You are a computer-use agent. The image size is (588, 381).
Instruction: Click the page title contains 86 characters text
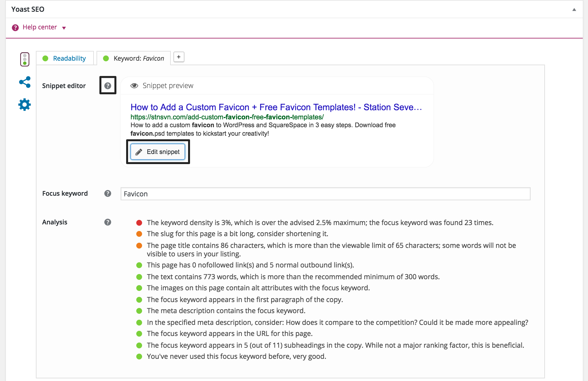click(x=331, y=250)
